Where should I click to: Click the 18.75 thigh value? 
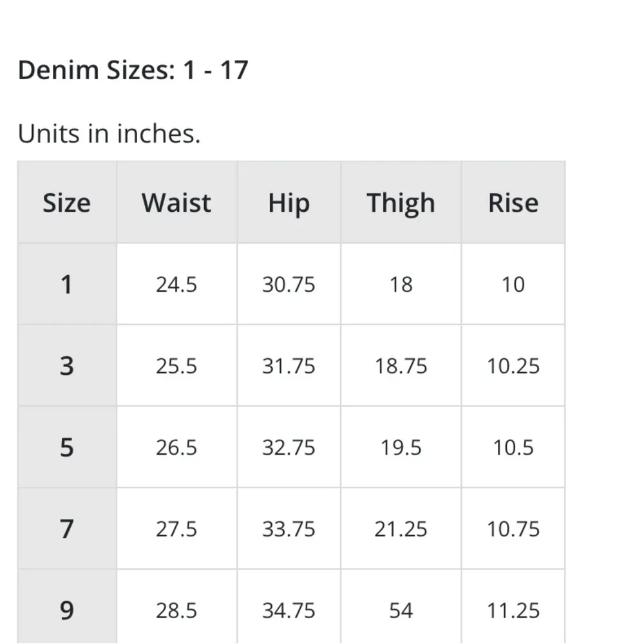pyautogui.click(x=401, y=366)
